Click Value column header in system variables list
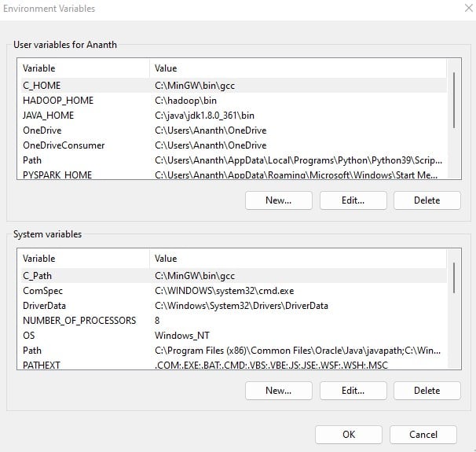This screenshot has width=476, height=452. pyautogui.click(x=298, y=258)
